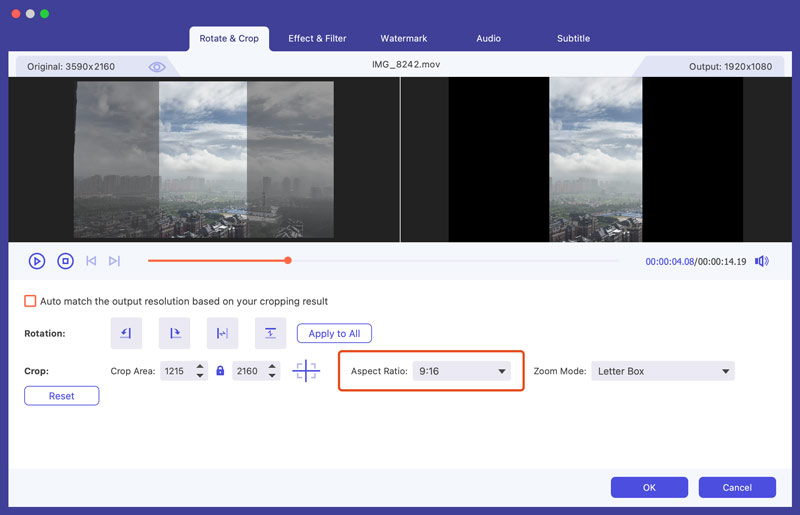The width and height of the screenshot is (800, 515).
Task: Toggle original preview eye icon
Action: (x=157, y=67)
